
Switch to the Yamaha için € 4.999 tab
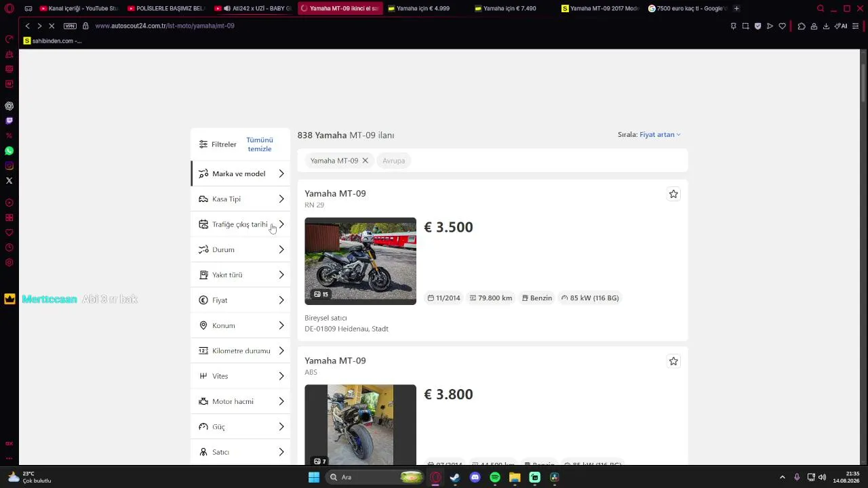(427, 9)
